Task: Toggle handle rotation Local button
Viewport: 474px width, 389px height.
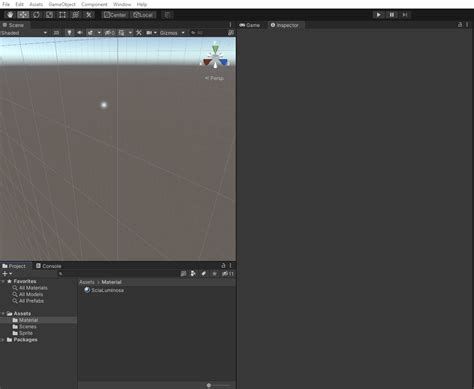Action: pyautogui.click(x=143, y=15)
